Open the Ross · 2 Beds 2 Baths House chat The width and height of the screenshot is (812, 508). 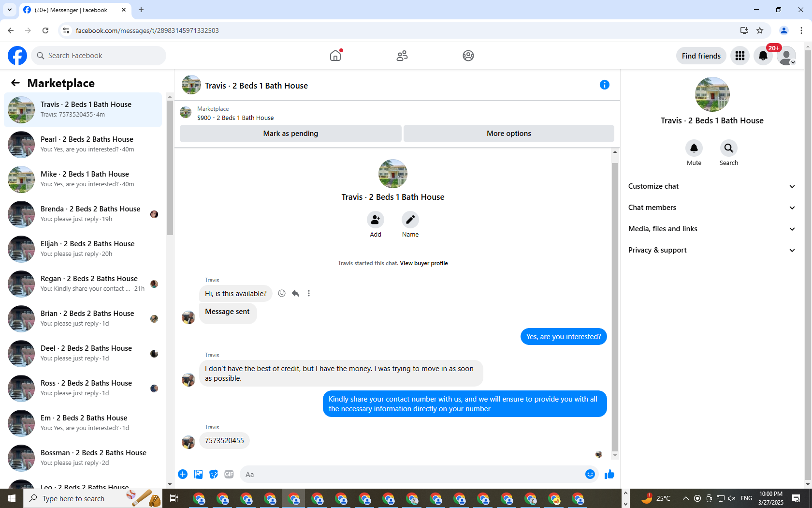click(x=83, y=388)
